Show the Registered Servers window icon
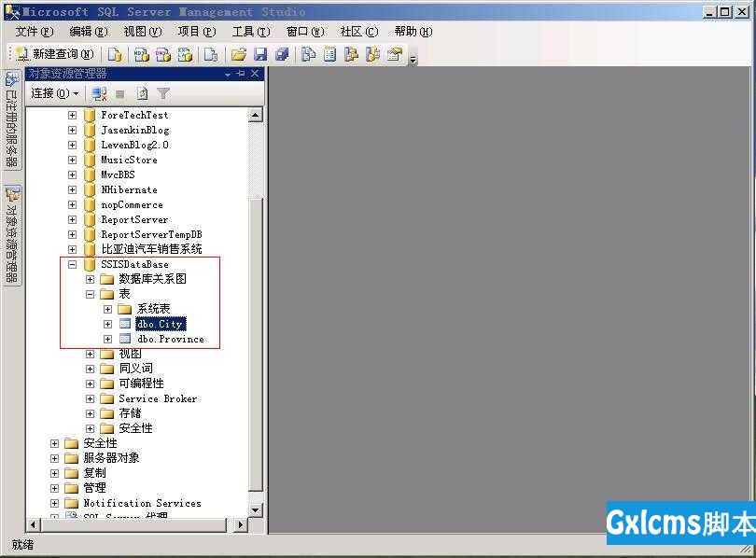The height and width of the screenshot is (558, 756). pyautogui.click(x=308, y=54)
